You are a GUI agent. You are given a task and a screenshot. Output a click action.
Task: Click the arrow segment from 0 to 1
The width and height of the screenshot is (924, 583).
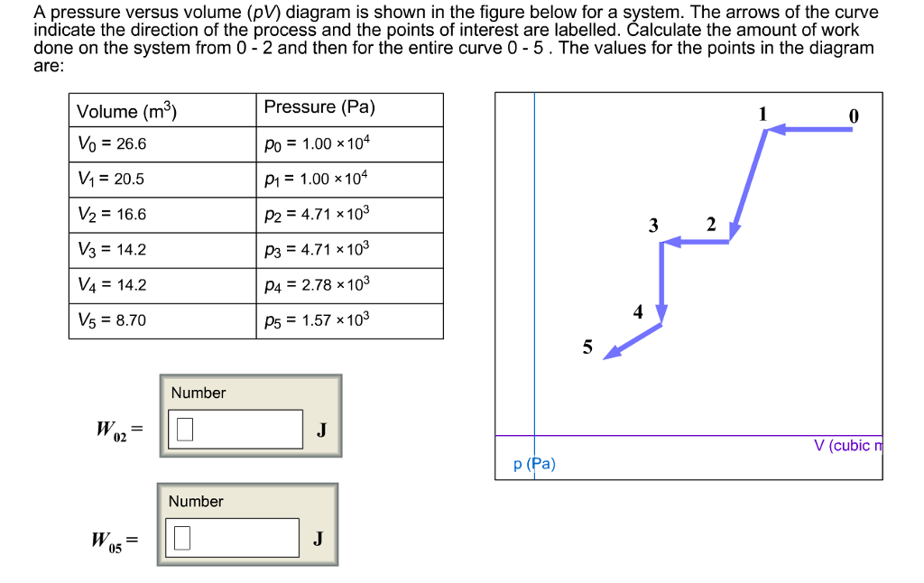click(x=810, y=128)
